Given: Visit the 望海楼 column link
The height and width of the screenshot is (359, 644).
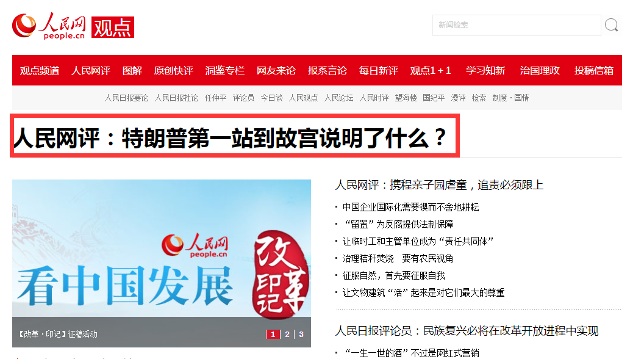Looking at the screenshot, I should click(x=406, y=98).
